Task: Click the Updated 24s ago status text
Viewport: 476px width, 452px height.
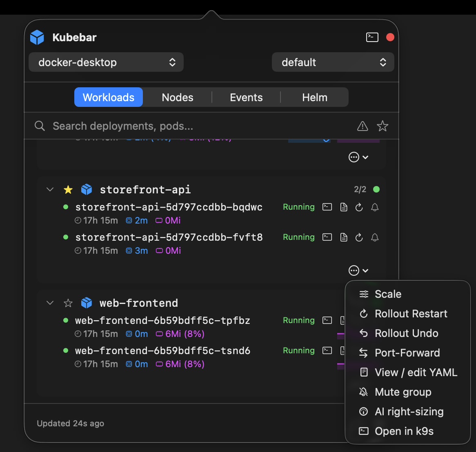Action: tap(71, 423)
